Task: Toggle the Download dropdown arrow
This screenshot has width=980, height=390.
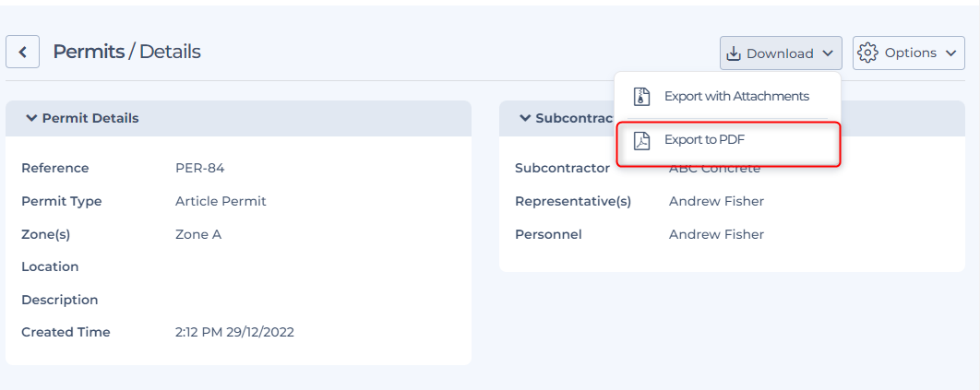Action: [828, 53]
